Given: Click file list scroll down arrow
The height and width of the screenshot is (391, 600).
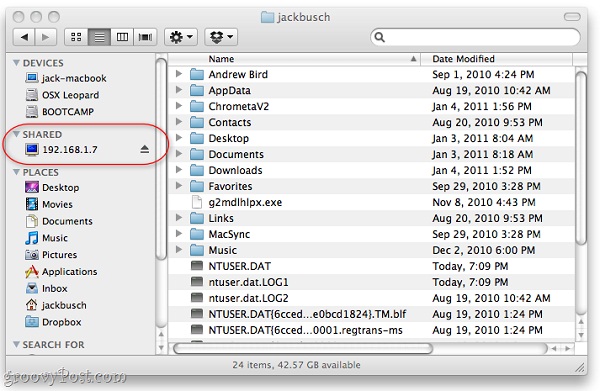Looking at the screenshot, I should coord(581,336).
